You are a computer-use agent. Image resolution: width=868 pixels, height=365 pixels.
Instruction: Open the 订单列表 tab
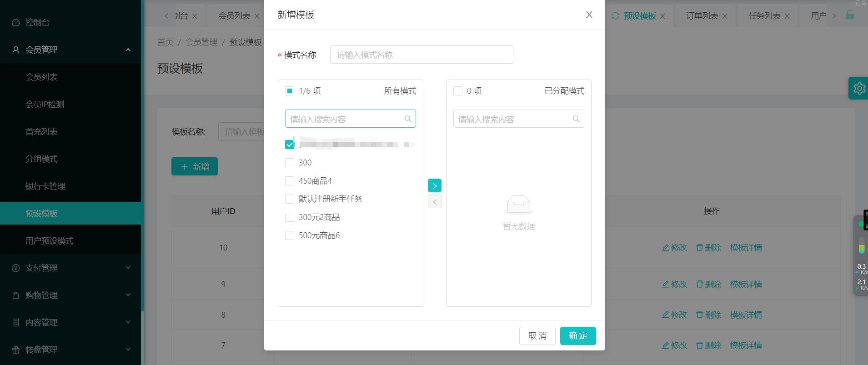click(x=702, y=16)
